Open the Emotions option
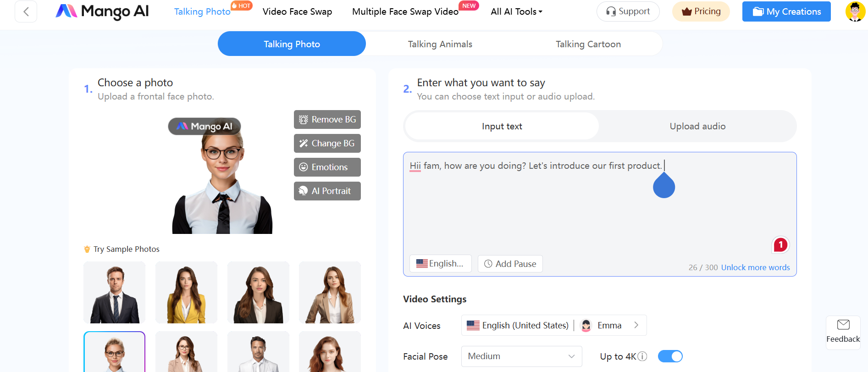The image size is (868, 372). [x=327, y=167]
